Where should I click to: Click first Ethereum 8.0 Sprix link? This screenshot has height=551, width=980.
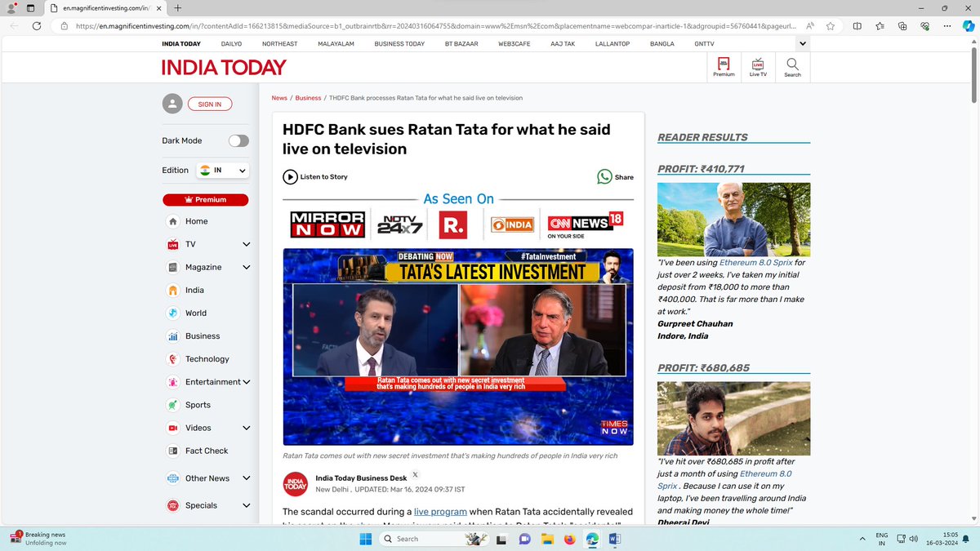[x=755, y=263]
